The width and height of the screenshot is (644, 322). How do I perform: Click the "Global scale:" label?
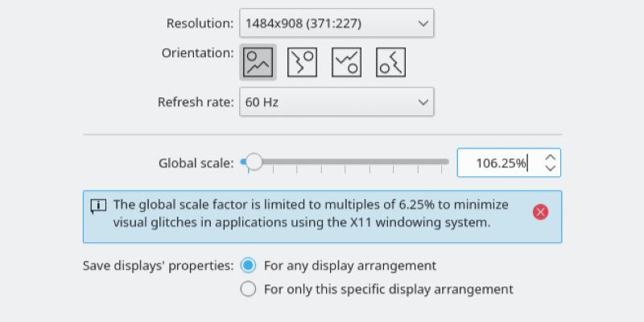196,163
